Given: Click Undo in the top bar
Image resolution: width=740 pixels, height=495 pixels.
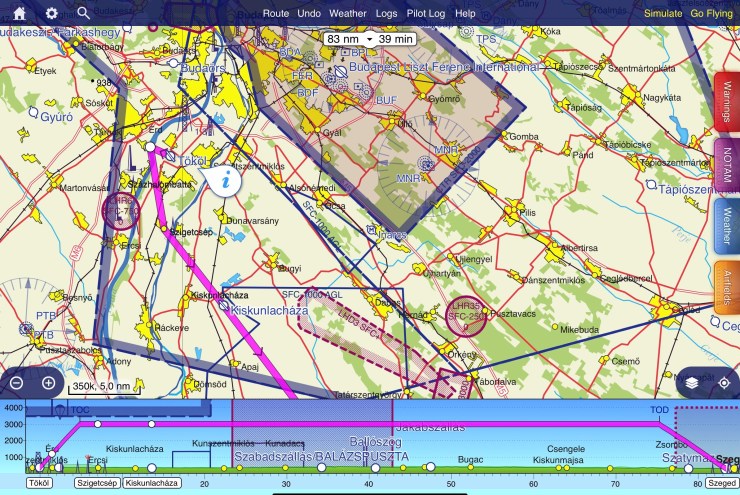Looking at the screenshot, I should [x=309, y=14].
